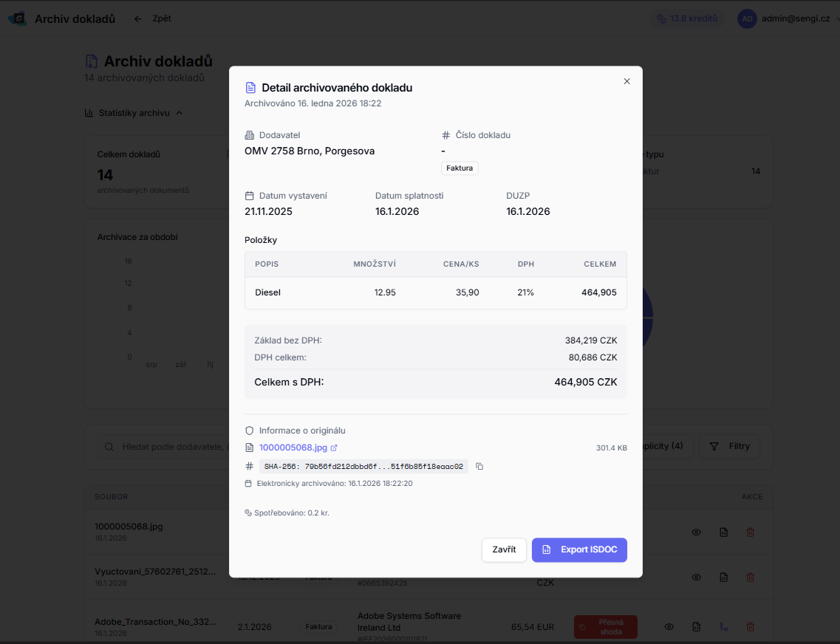This screenshot has height=644, width=840.
Task: Click the 13.8 kreditů credits badge
Action: pos(687,19)
